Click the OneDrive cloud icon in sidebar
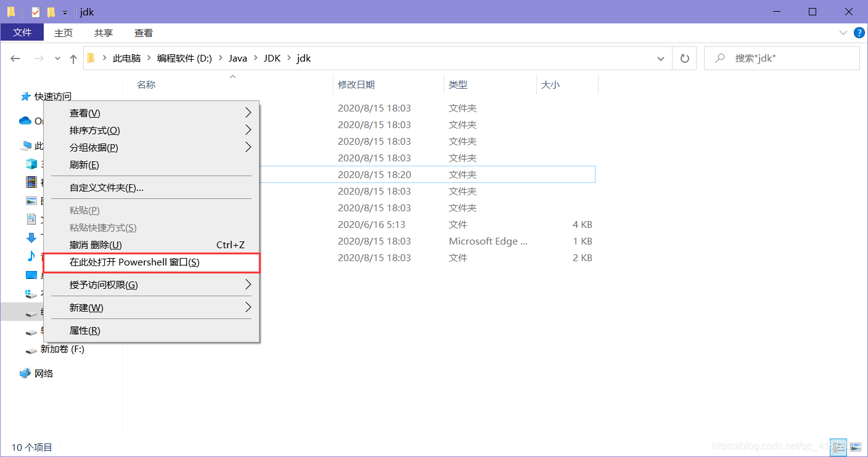 click(25, 121)
